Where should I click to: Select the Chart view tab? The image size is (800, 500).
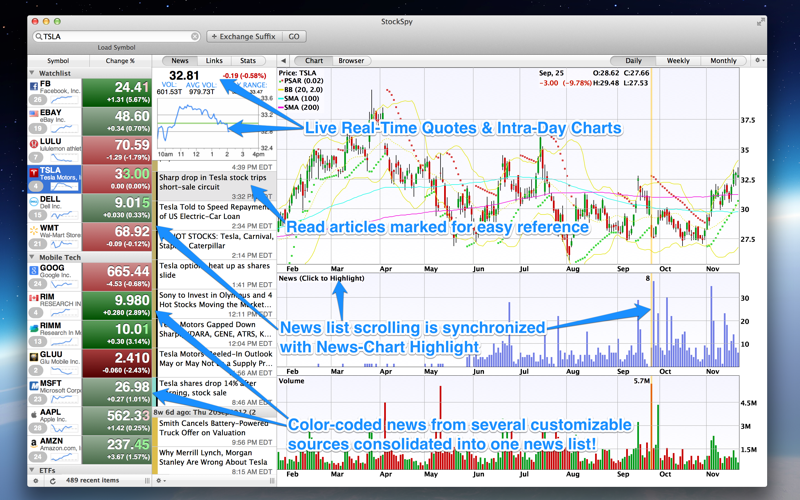314,61
